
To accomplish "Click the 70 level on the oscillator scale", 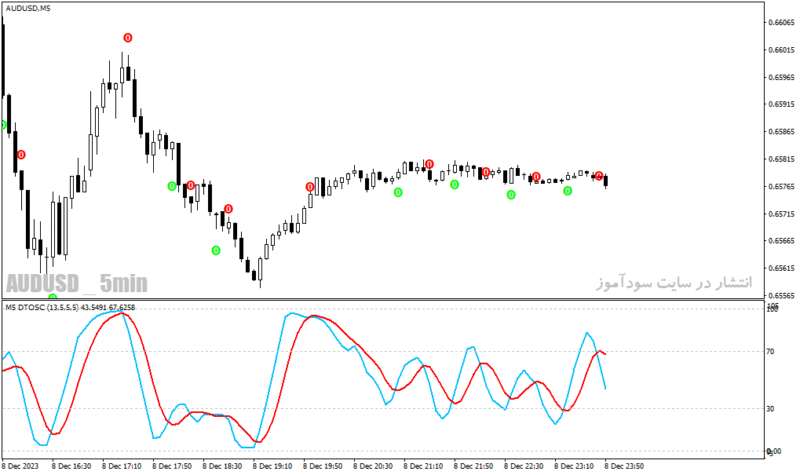I will (770, 352).
